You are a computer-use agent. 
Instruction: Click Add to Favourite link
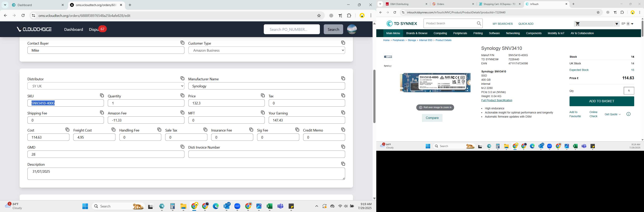[575, 114]
